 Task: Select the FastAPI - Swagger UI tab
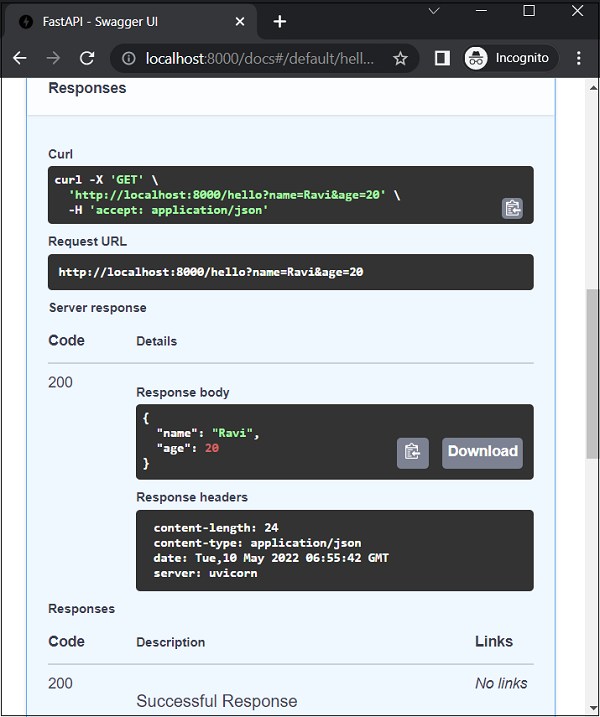(x=120, y=21)
